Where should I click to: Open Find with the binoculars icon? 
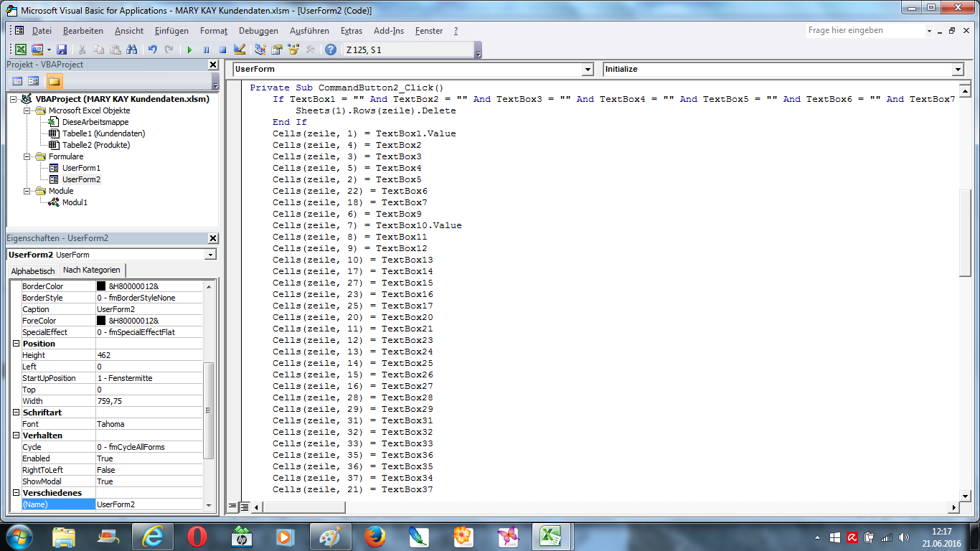(132, 50)
